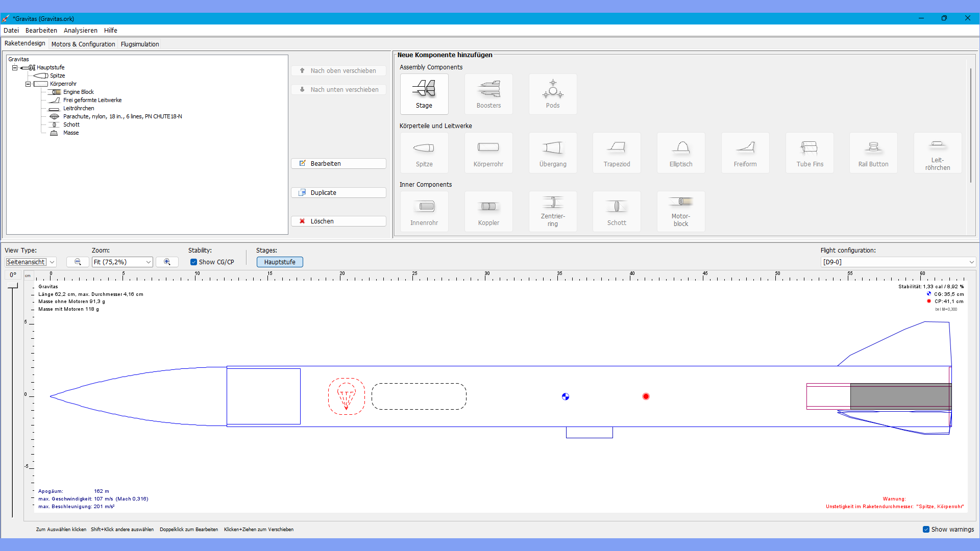Image resolution: width=980 pixels, height=551 pixels.
Task: Disable the Show warnings checkbox
Action: 926,529
